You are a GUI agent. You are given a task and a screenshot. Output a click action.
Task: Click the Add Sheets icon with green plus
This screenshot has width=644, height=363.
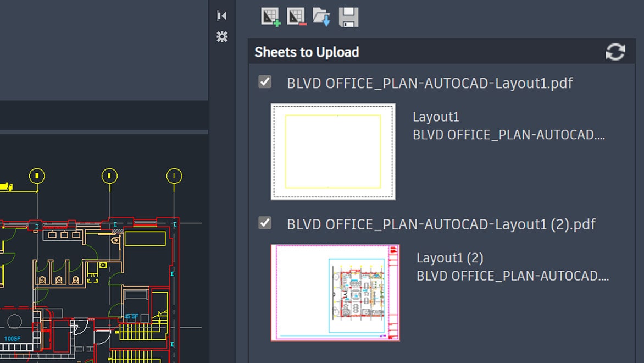270,16
